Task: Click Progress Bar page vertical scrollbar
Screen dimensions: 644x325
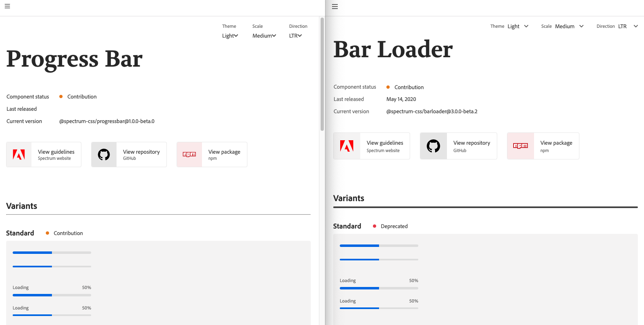Action: [322, 74]
